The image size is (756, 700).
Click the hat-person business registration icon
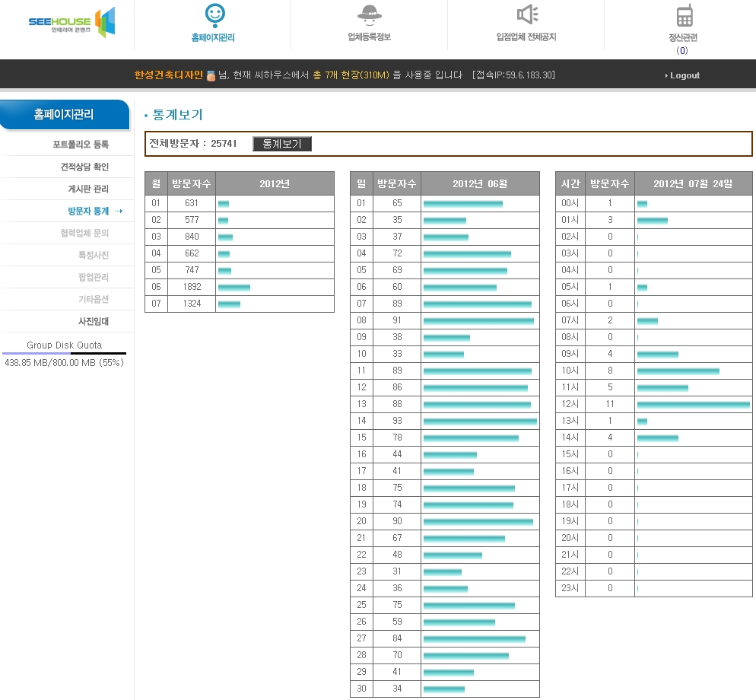point(369,14)
